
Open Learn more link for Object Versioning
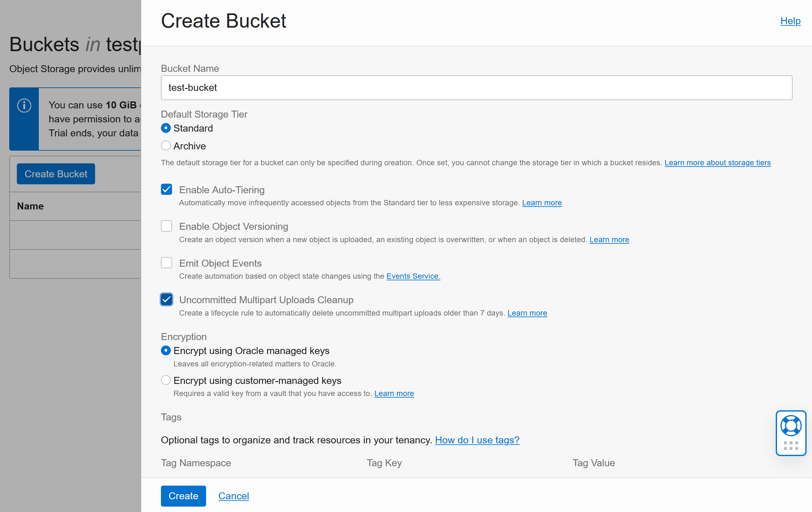(609, 240)
